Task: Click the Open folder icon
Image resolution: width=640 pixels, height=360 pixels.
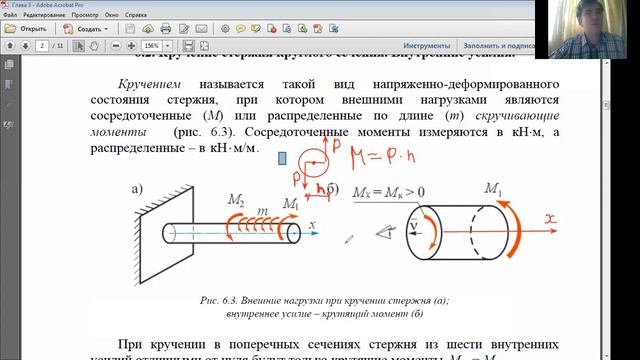Action: (x=10, y=29)
